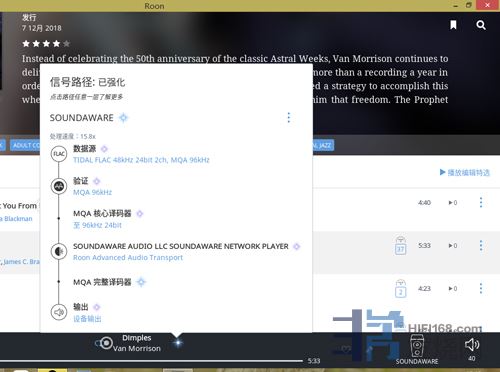The image size is (500, 372).
Task: Click the Dimples track title in playback bar
Action: (137, 338)
